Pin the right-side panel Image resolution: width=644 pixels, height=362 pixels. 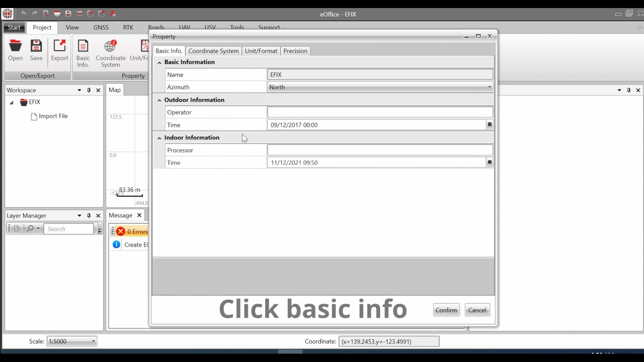click(x=628, y=90)
